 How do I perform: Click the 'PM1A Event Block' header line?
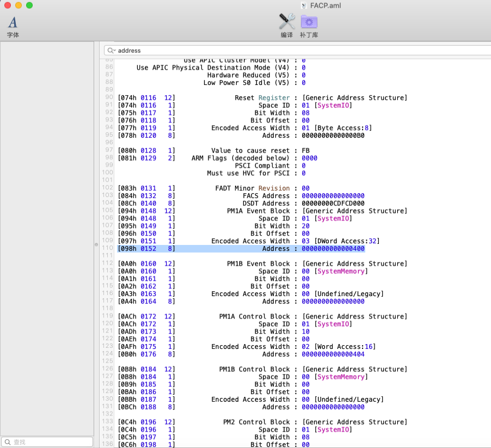click(258, 211)
